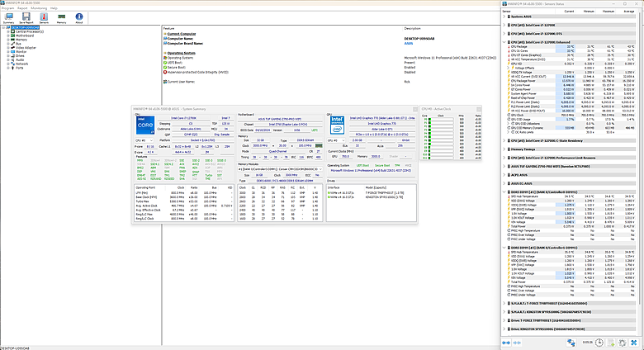This screenshot has width=644, height=350.
Task: Select the Monitor tree icon
Action: [x=13, y=52]
